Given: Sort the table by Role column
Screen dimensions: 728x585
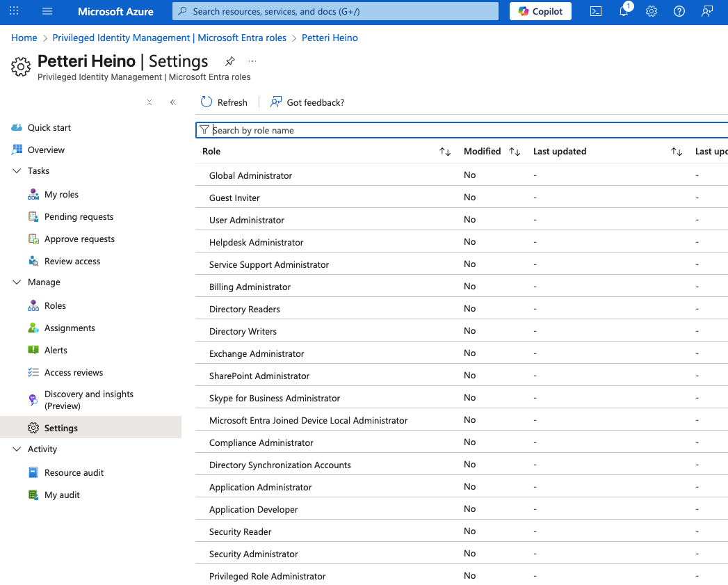Looking at the screenshot, I should (445, 152).
